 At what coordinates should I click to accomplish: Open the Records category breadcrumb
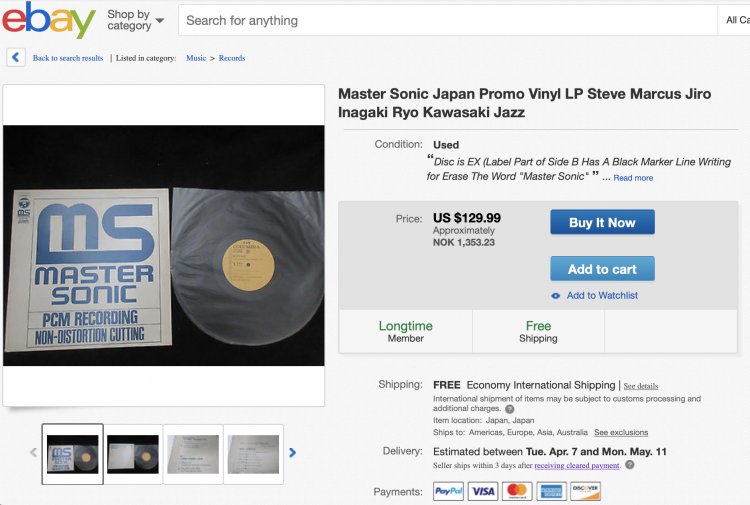click(232, 58)
